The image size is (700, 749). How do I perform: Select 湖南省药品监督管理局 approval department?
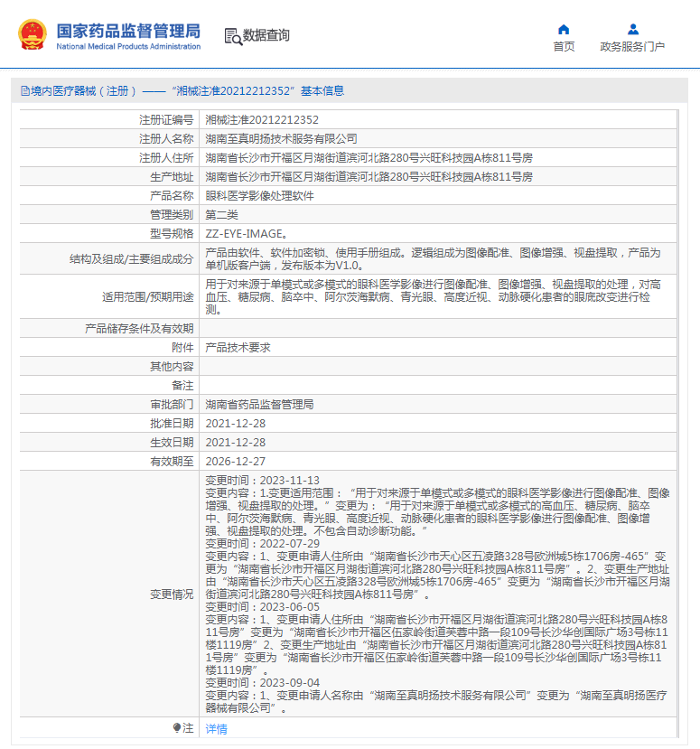[x=259, y=405]
